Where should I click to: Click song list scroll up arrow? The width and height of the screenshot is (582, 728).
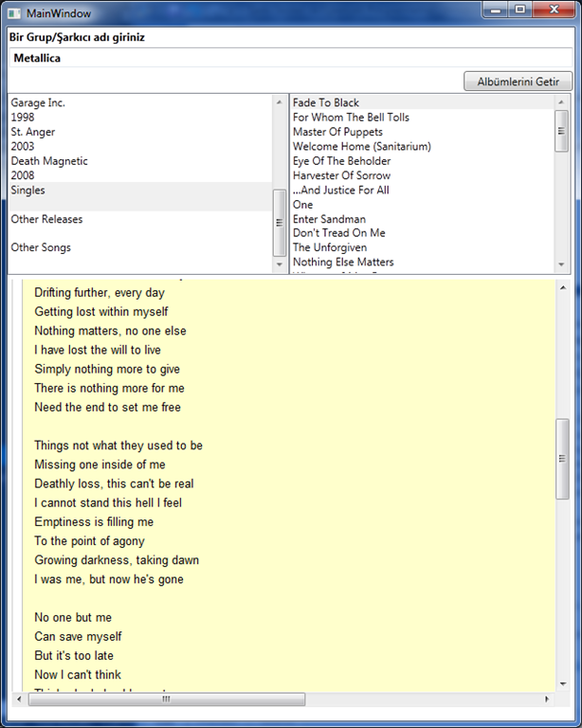[x=561, y=101]
